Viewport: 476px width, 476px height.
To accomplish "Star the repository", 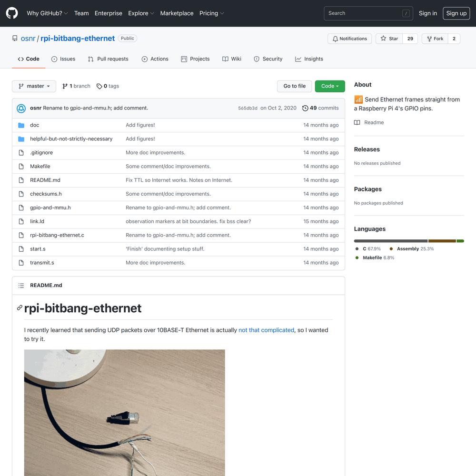I will click(x=389, y=39).
